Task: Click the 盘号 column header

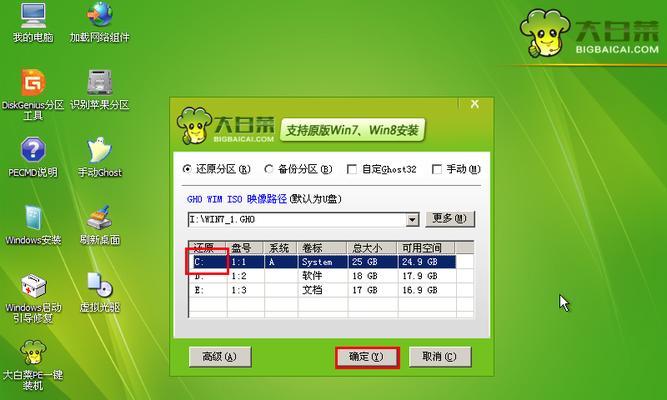Action: pyautogui.click(x=245, y=248)
